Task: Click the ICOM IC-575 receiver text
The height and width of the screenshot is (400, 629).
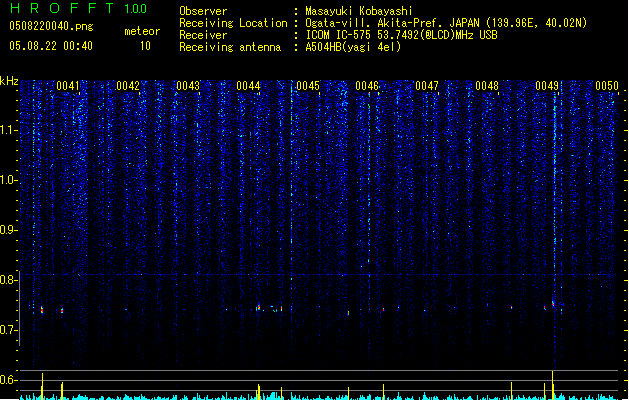Action: pyautogui.click(x=401, y=35)
